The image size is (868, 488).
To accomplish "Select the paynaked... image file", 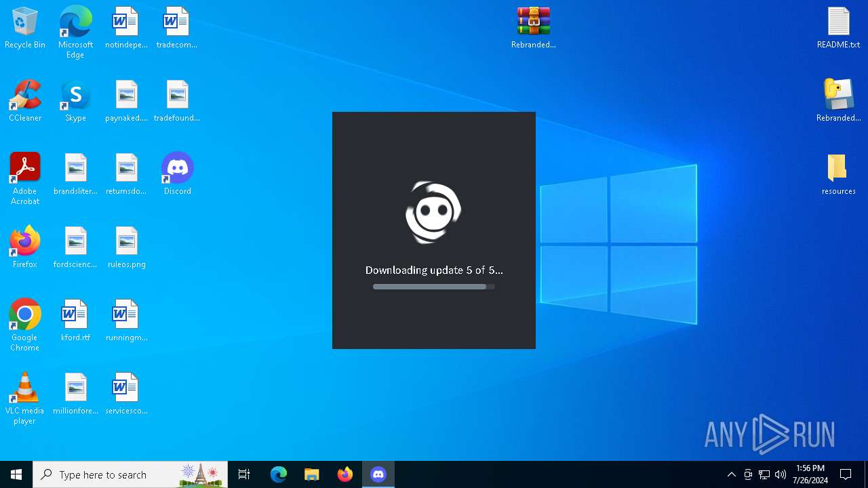I will (x=126, y=102).
